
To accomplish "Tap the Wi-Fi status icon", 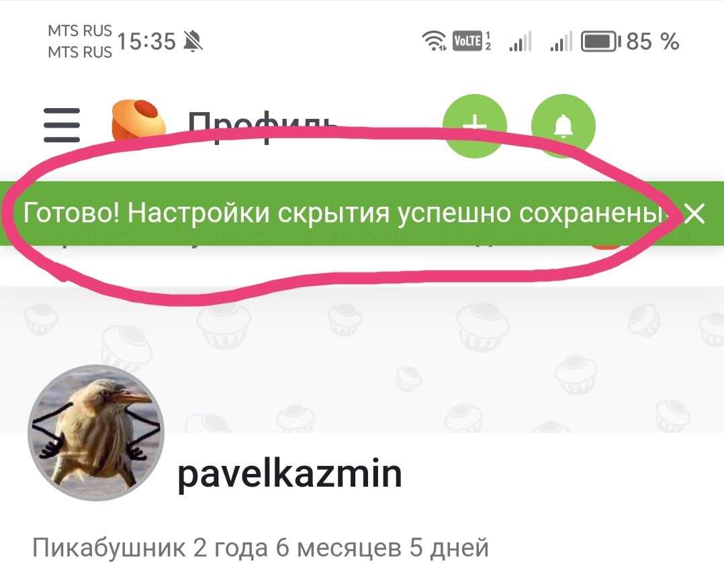I will [434, 41].
